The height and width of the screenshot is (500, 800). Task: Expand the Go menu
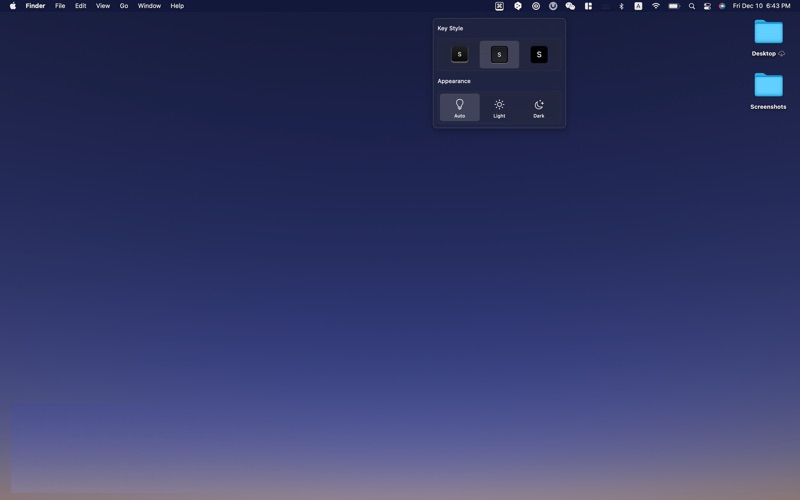[124, 6]
